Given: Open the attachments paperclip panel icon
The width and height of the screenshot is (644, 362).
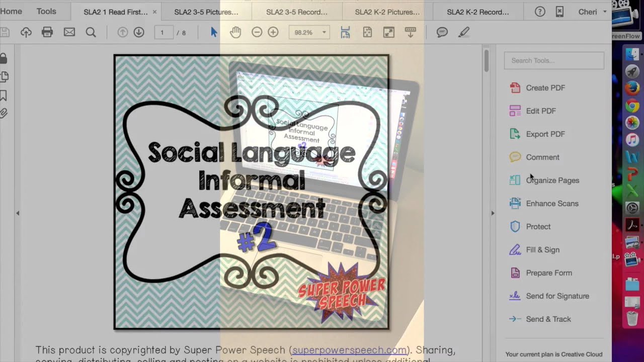Looking at the screenshot, I should tap(4, 113).
